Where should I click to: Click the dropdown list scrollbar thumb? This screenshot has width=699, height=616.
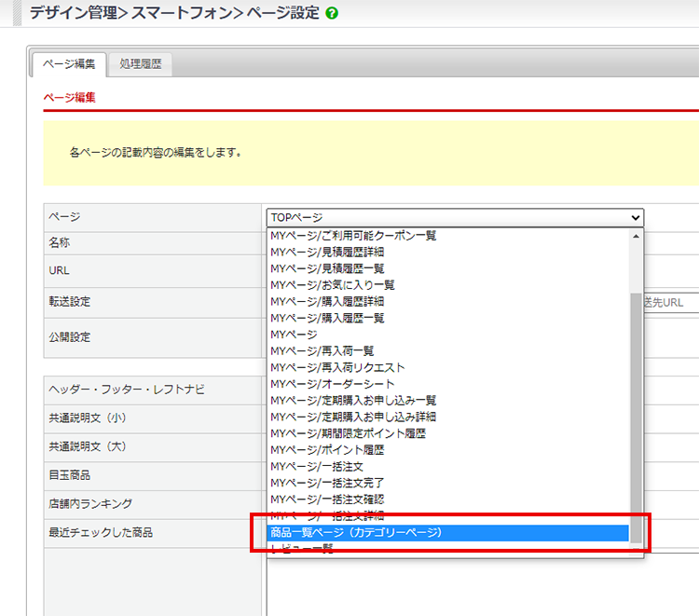tap(637, 419)
